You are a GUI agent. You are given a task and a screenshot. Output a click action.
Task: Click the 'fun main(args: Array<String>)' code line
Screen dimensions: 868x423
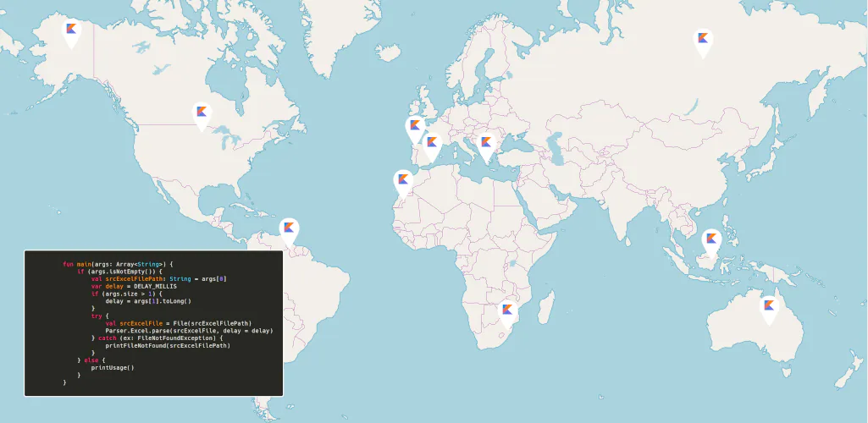point(119,264)
